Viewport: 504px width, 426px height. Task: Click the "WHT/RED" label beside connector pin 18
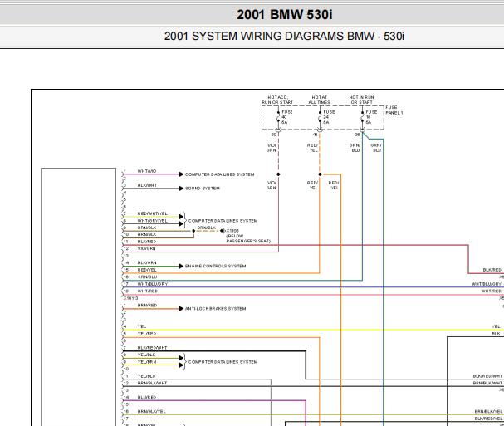[x=148, y=291]
